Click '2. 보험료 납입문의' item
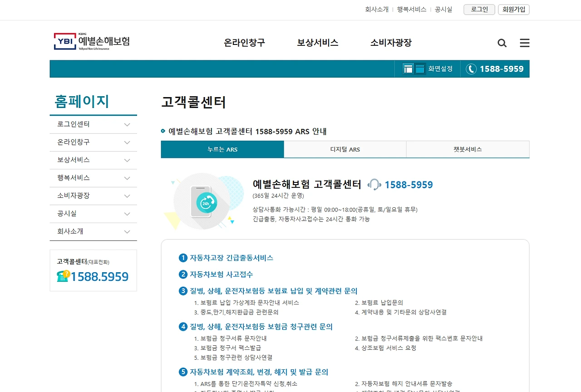This screenshot has width=581, height=392. [379, 303]
